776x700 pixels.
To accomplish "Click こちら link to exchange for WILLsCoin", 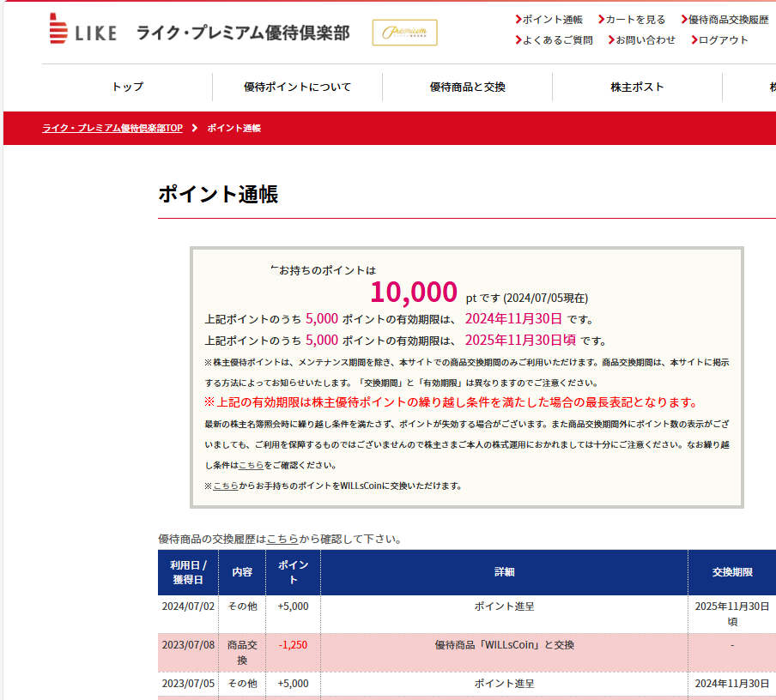I will point(226,486).
